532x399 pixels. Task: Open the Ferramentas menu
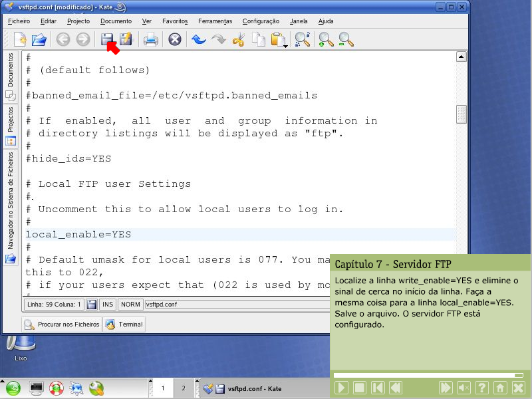coord(214,21)
